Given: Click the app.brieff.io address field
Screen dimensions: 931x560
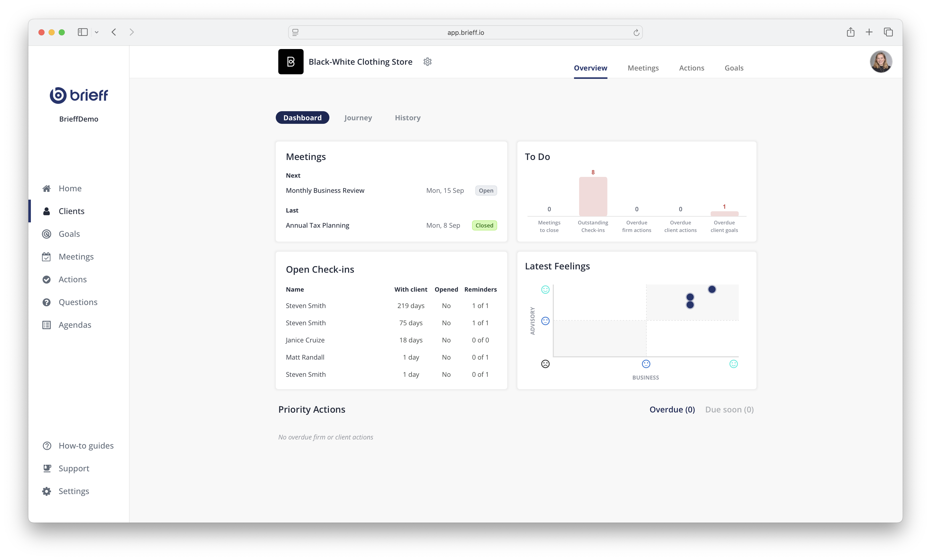Looking at the screenshot, I should (x=465, y=32).
